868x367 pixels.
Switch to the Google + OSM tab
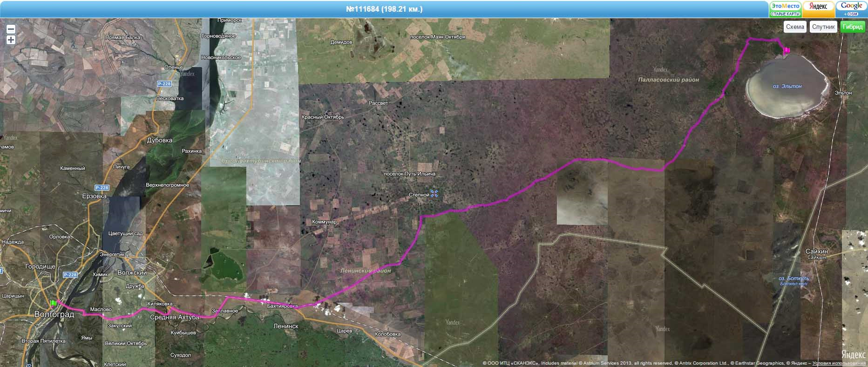(852, 9)
